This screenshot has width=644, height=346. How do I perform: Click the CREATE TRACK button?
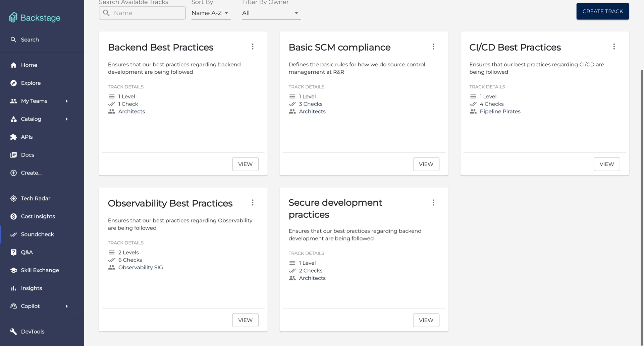tap(602, 11)
